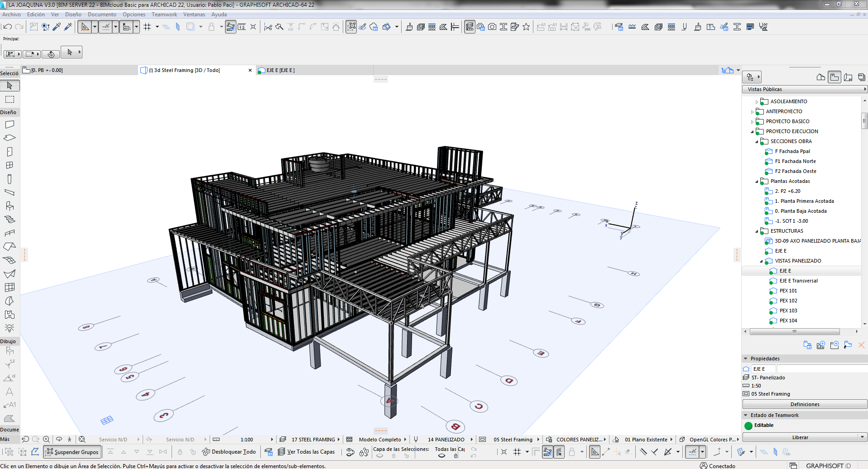Open the Teamwork menu
The image size is (868, 469).
pyautogui.click(x=164, y=14)
